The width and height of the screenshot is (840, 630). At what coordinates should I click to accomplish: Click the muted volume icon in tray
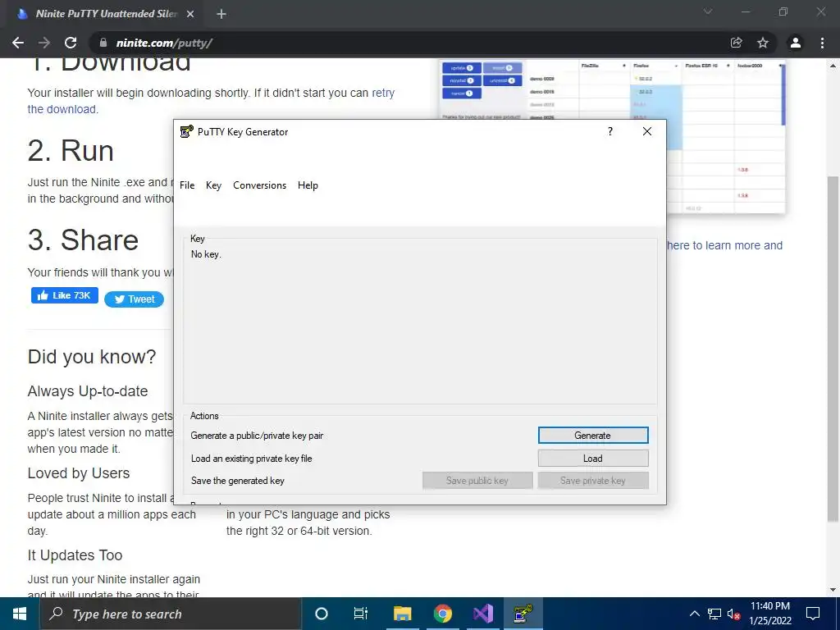pos(734,614)
